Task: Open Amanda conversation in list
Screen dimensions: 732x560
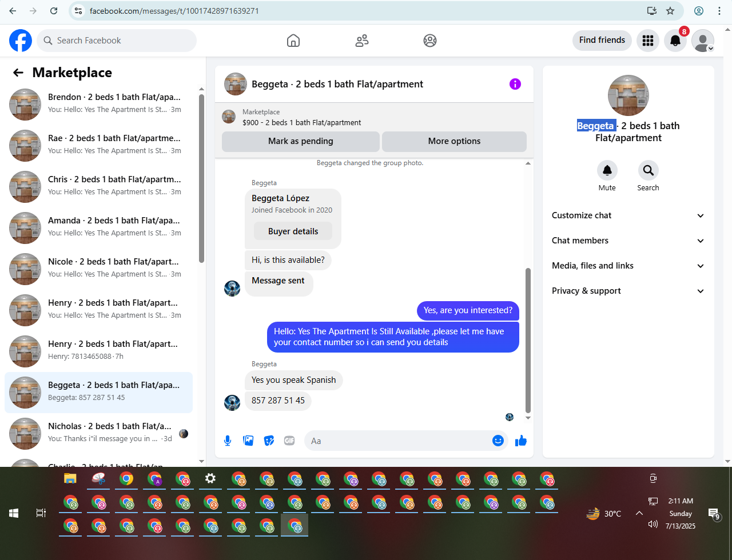Action: [x=98, y=227]
